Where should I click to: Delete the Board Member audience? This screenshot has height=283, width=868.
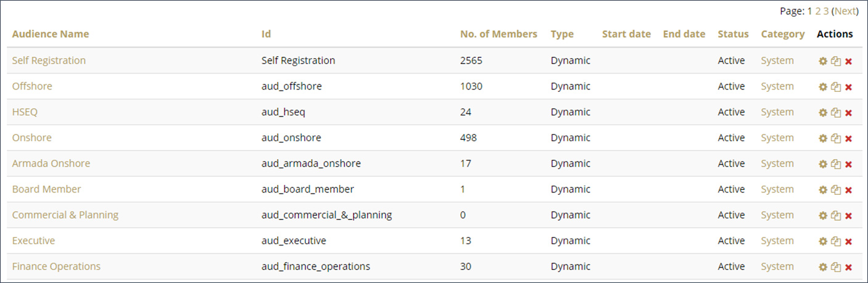pos(848,190)
